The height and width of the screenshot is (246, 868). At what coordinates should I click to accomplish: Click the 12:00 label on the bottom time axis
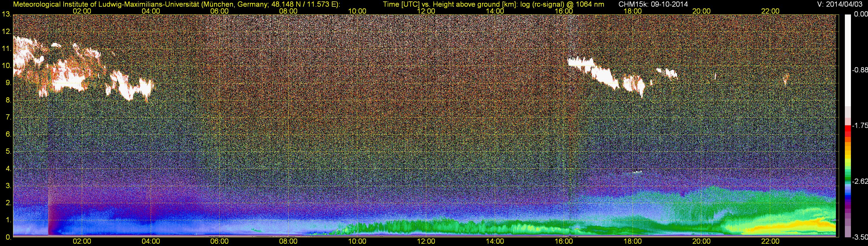[x=426, y=241]
